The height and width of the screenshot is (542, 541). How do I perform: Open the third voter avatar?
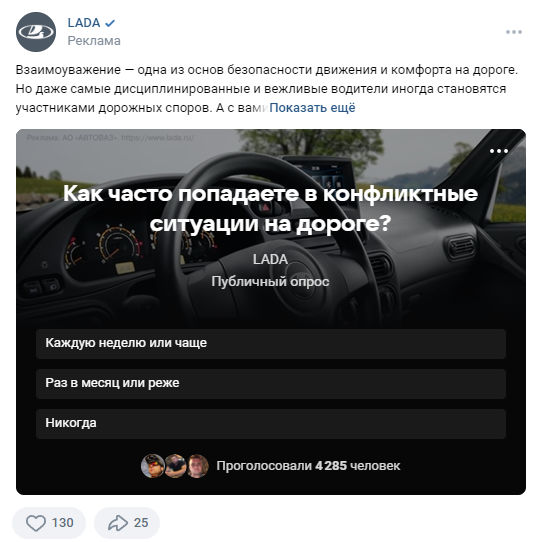[x=198, y=466]
